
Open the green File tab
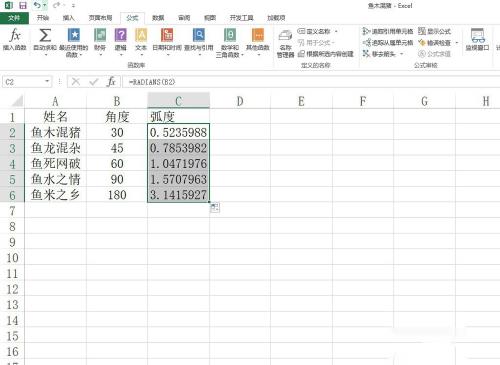pyautogui.click(x=14, y=18)
